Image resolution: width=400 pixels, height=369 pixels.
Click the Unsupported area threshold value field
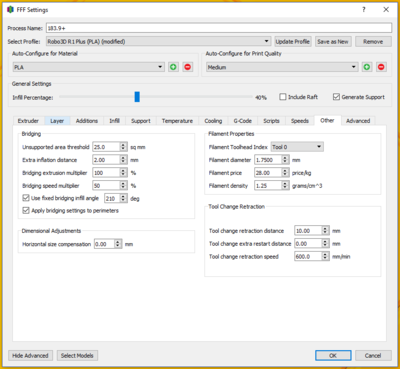point(106,147)
